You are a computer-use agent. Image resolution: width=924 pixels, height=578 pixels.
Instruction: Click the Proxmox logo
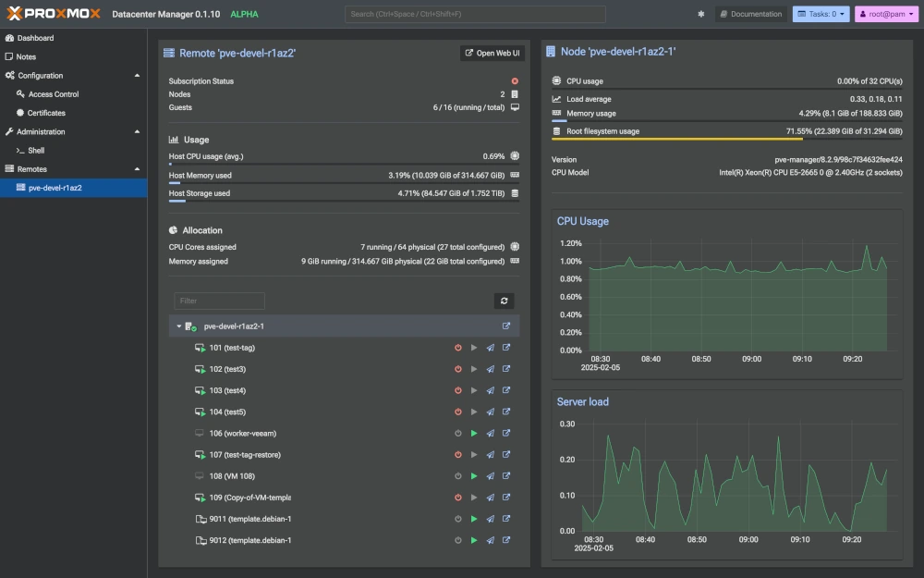(53, 14)
